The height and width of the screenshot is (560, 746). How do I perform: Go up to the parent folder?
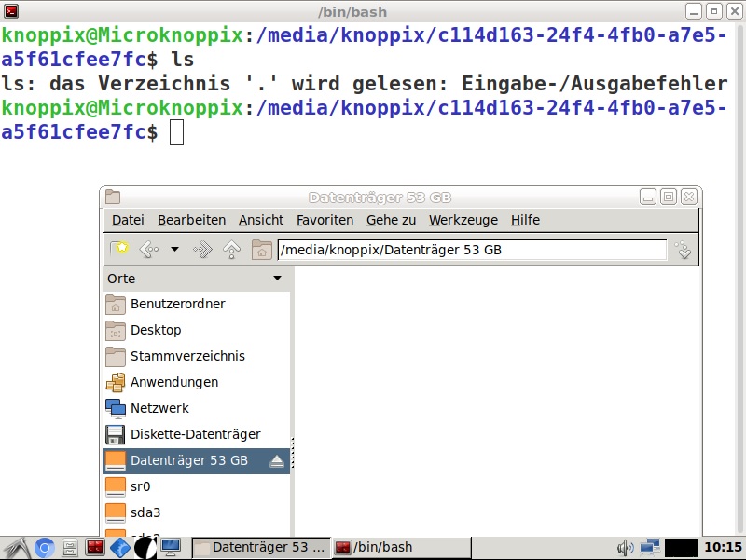click(232, 250)
